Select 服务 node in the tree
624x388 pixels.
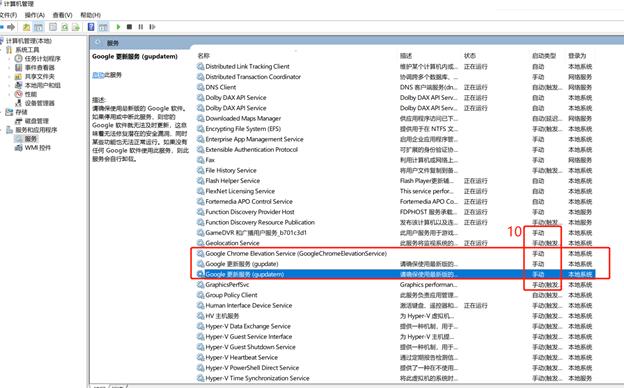tap(31, 139)
